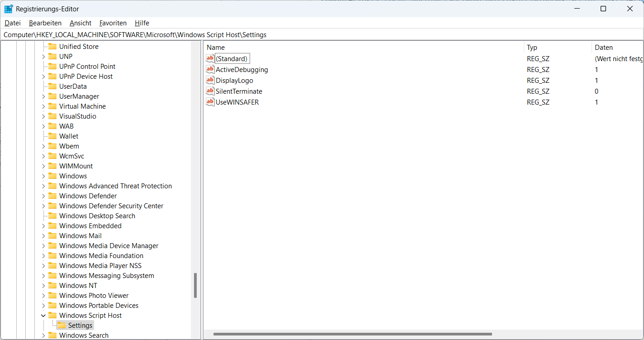Click the open Settings folder icon
This screenshot has height=340, width=644.
[x=62, y=326]
